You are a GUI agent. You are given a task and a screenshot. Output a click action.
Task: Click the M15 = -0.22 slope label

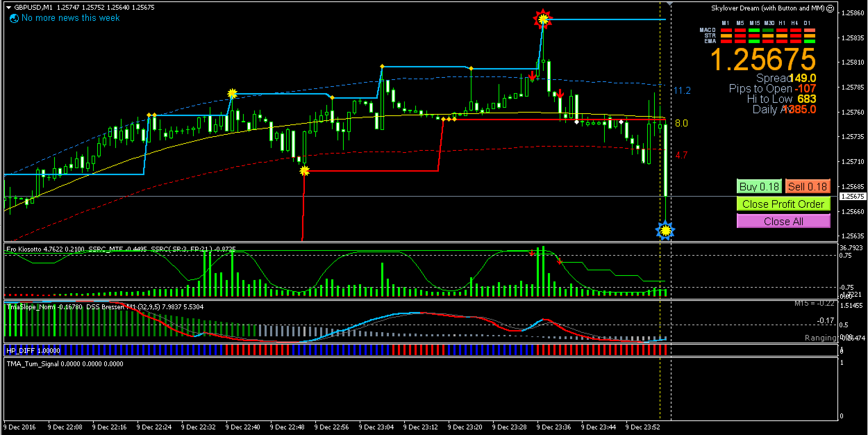pyautogui.click(x=814, y=303)
